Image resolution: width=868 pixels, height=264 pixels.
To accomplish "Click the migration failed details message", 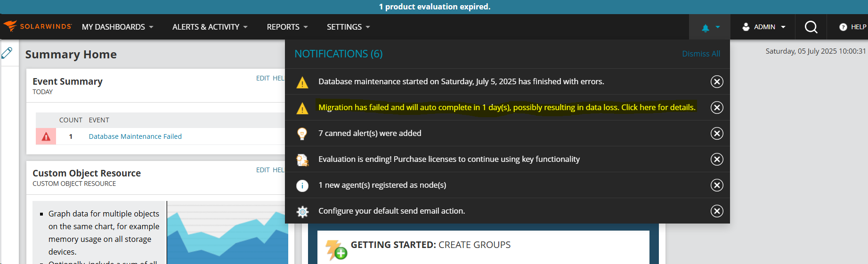I will click(x=507, y=107).
